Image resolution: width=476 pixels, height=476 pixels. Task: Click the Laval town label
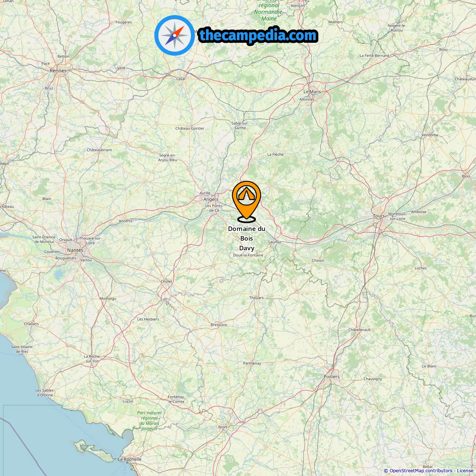click(x=181, y=79)
